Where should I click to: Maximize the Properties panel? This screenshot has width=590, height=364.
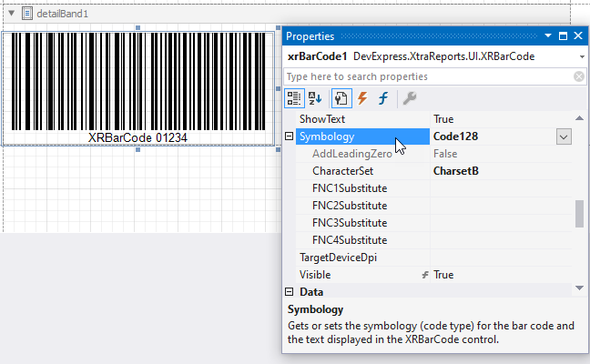563,35
